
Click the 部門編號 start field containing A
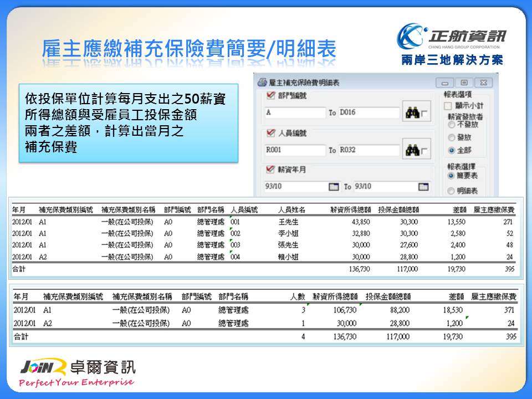coord(295,112)
